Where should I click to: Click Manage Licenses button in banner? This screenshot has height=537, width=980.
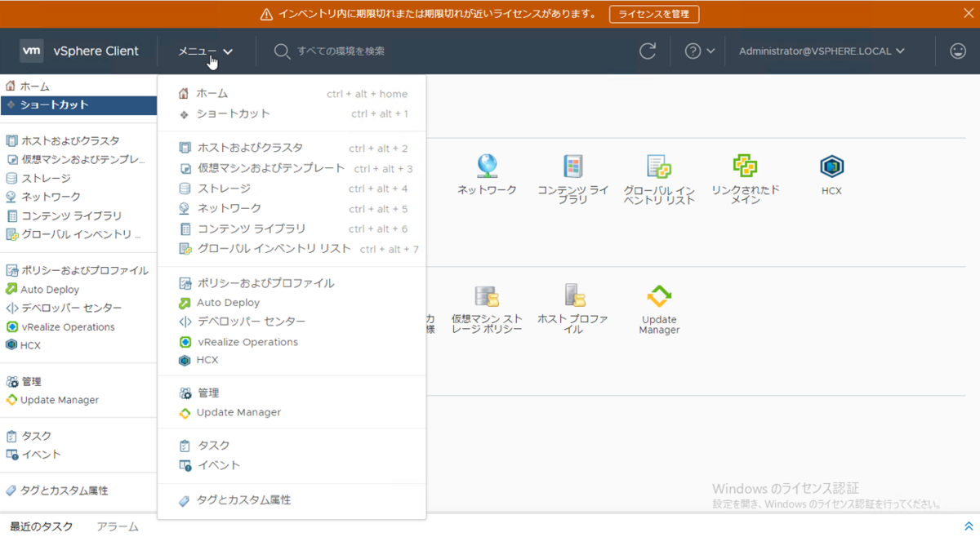tap(654, 14)
